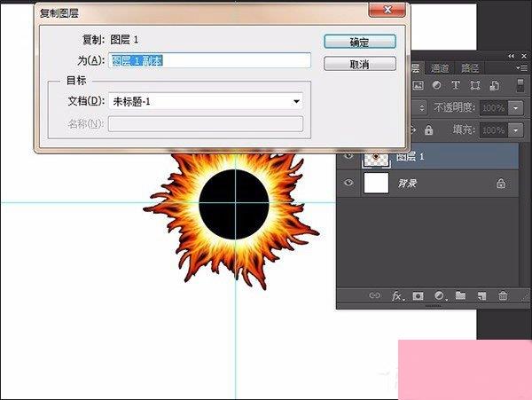Close the Layers panel group
The height and width of the screenshot is (400, 532).
click(x=524, y=56)
